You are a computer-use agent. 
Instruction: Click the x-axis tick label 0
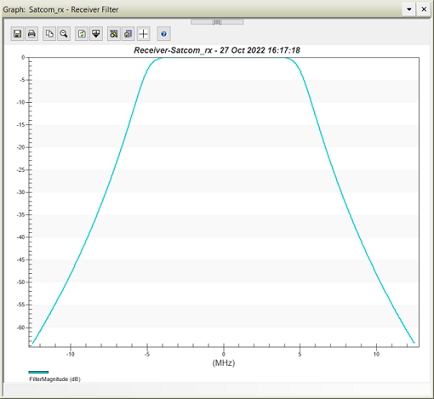[x=224, y=354]
